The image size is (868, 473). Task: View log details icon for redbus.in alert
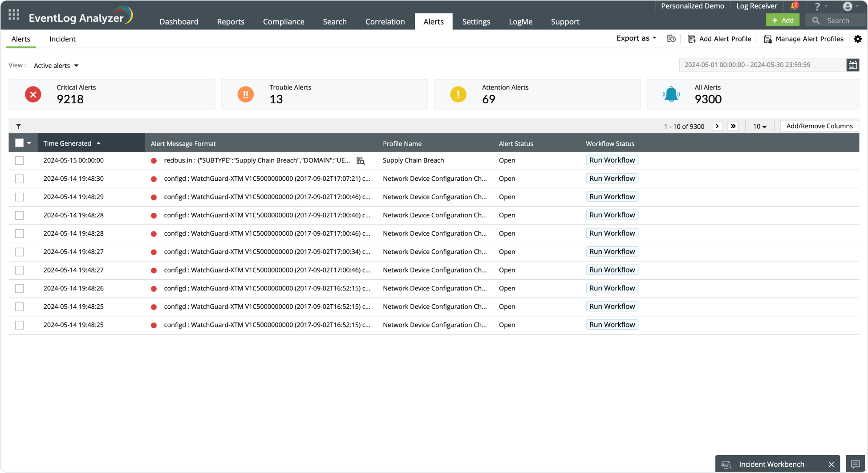[x=361, y=161]
